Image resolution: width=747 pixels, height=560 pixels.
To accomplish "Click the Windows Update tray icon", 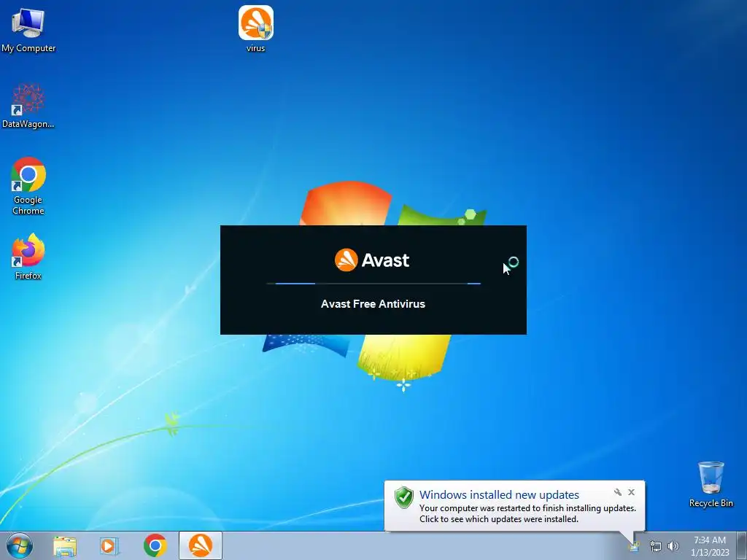I will point(634,547).
